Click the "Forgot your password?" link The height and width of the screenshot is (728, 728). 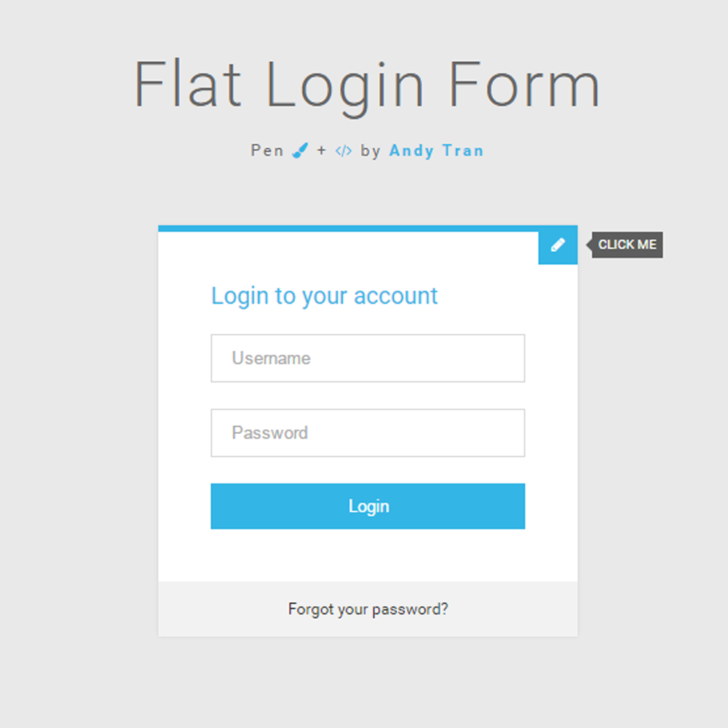coord(368,609)
